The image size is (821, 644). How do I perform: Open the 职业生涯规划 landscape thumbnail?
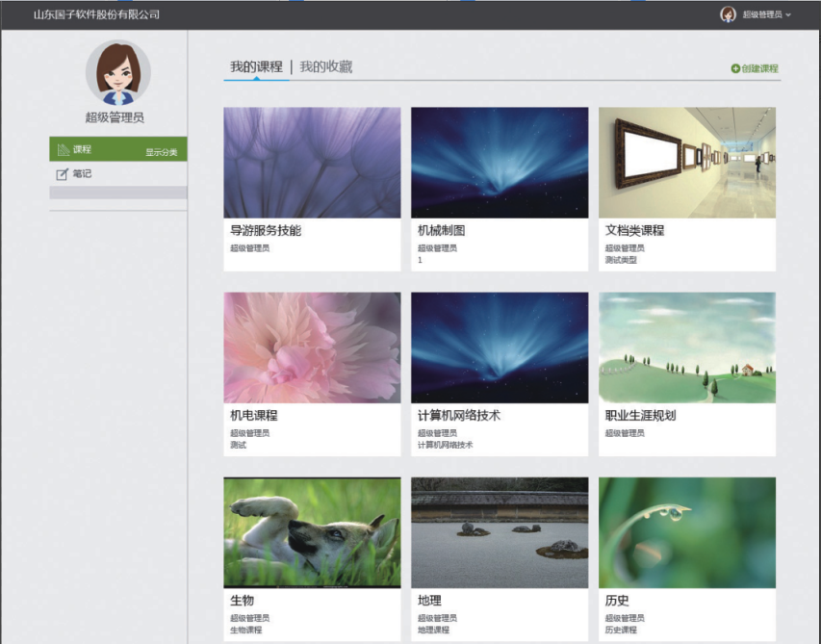click(x=687, y=348)
